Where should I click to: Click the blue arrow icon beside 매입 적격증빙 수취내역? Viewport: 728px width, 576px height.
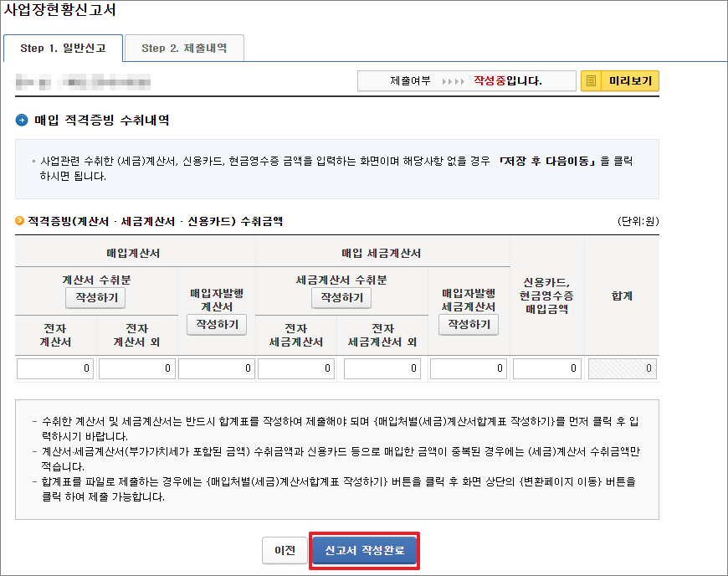tap(22, 121)
